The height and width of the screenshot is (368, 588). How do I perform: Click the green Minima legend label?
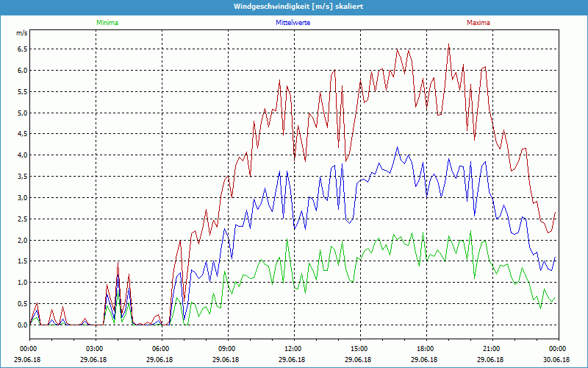point(107,23)
